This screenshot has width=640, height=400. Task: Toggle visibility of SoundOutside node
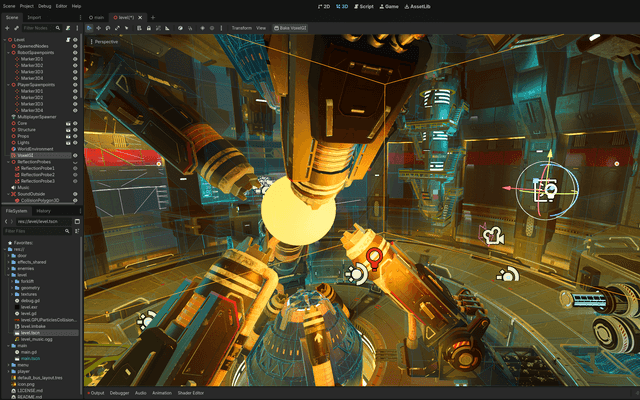(x=75, y=194)
